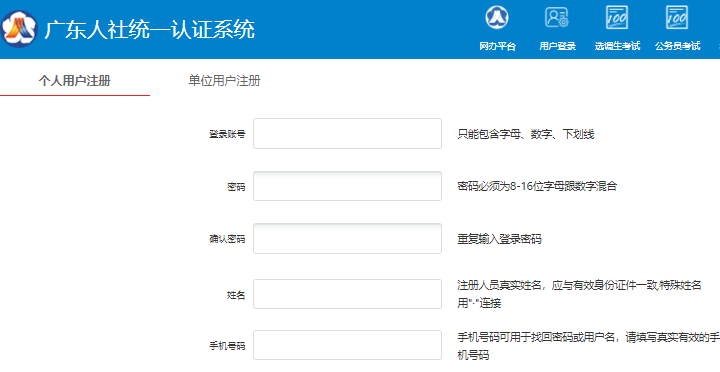
Task: Open the 网办平台 icon
Action: click(497, 17)
